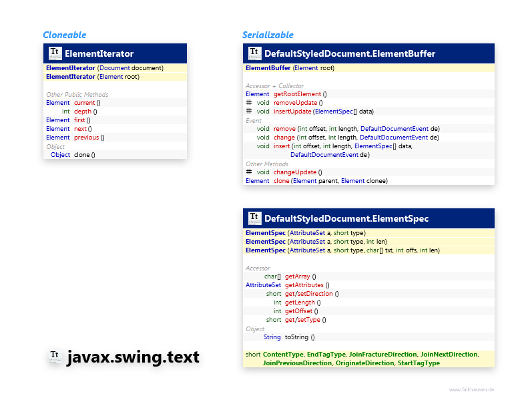This screenshot has height=420, width=532.
Task: Click the protected # marker before changeUpdate
Action: [249, 172]
